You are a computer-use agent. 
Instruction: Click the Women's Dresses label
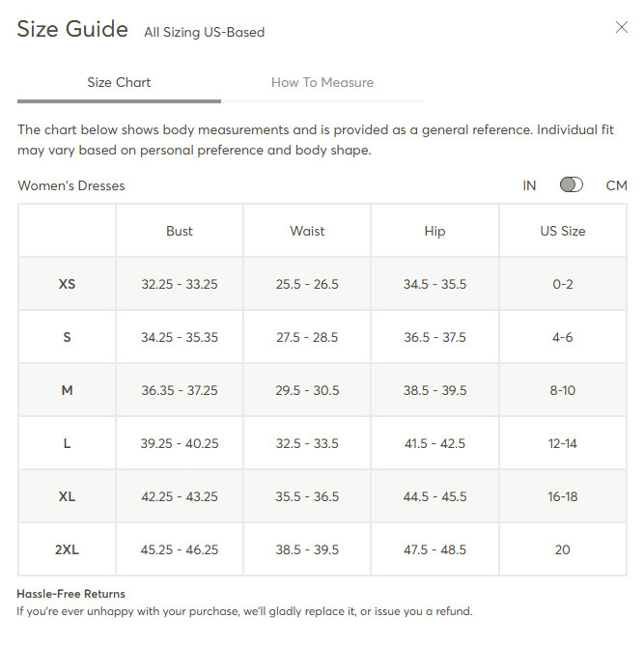pos(70,185)
